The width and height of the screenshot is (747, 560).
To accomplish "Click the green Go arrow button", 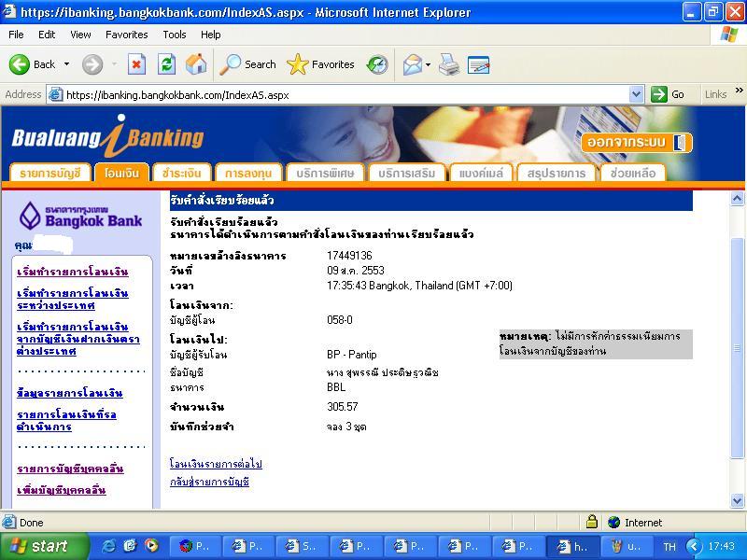I will tap(659, 94).
